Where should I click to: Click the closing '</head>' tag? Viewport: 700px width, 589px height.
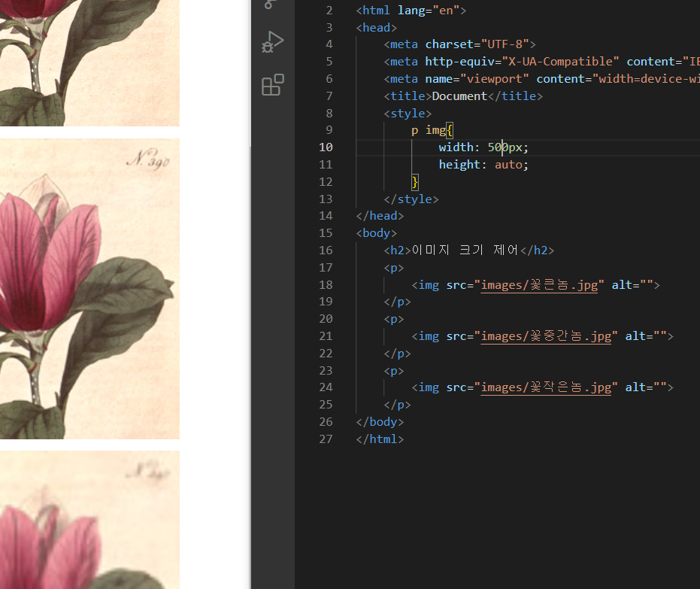tap(380, 216)
